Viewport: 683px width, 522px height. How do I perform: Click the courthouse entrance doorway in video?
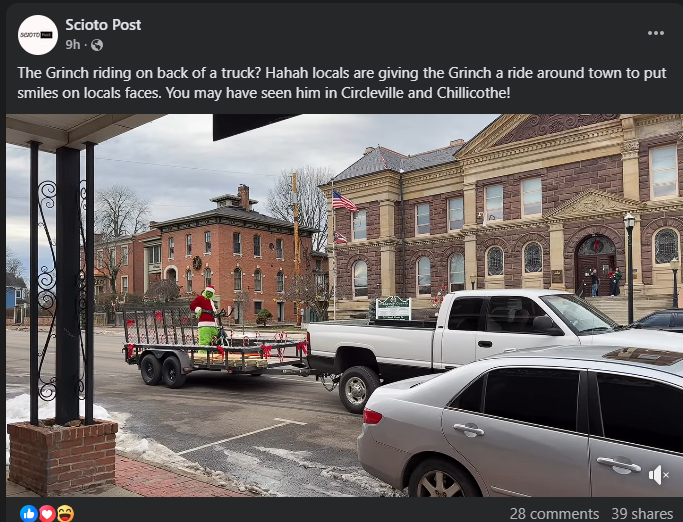tap(596, 266)
